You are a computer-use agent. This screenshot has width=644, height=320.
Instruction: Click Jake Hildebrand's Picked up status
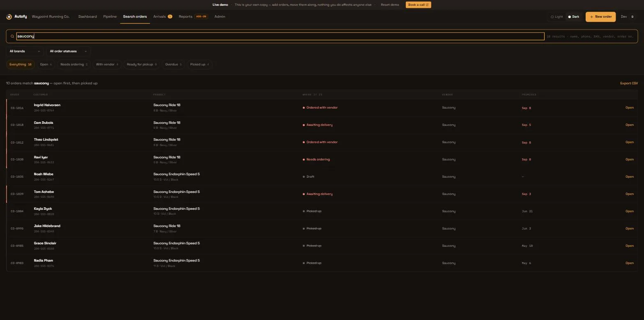tap(312, 229)
